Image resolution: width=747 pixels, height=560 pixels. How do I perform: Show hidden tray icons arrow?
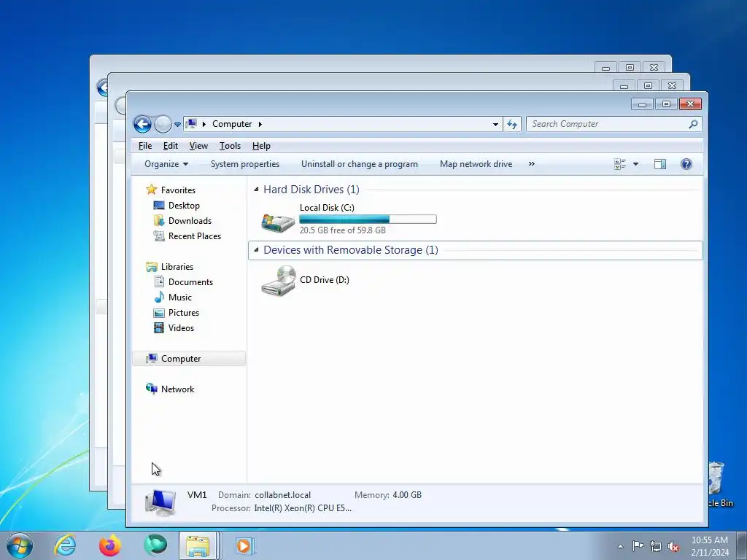620,546
